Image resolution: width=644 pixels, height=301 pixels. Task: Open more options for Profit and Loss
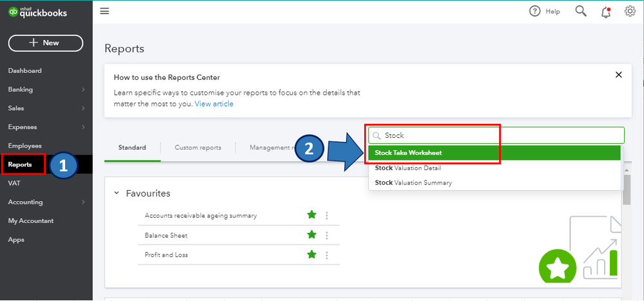pos(327,255)
